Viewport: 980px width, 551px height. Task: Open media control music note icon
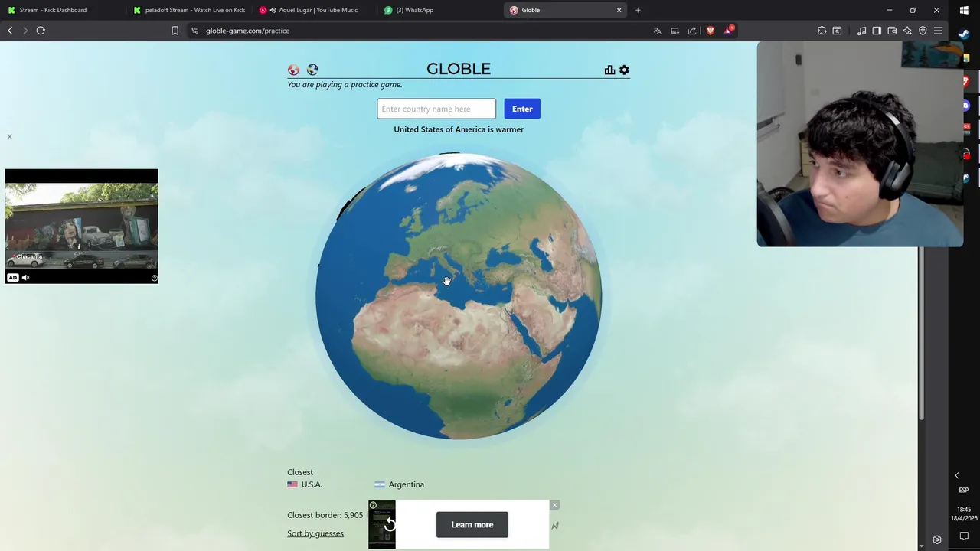coord(861,31)
